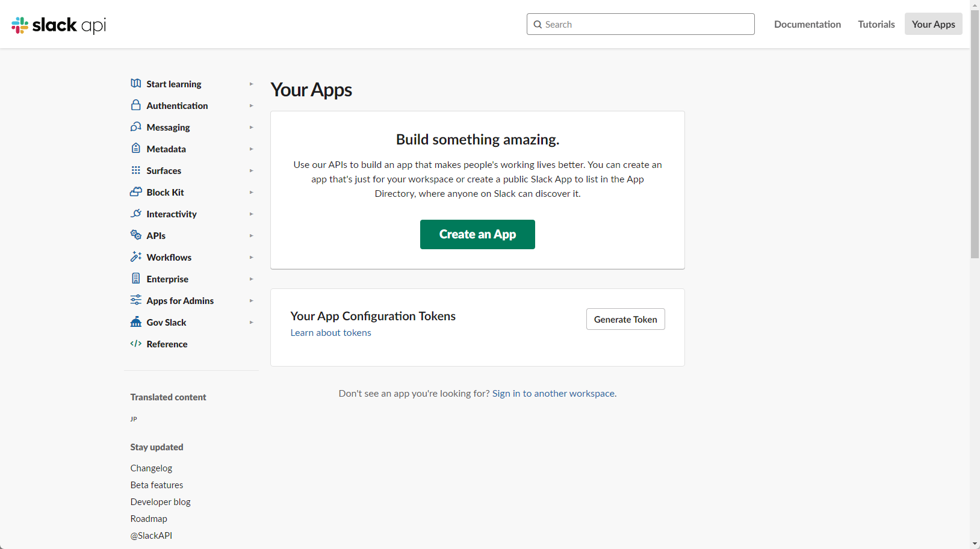Viewport: 980px width, 549px height.
Task: Expand the Messaging section arrow
Action: point(251,127)
